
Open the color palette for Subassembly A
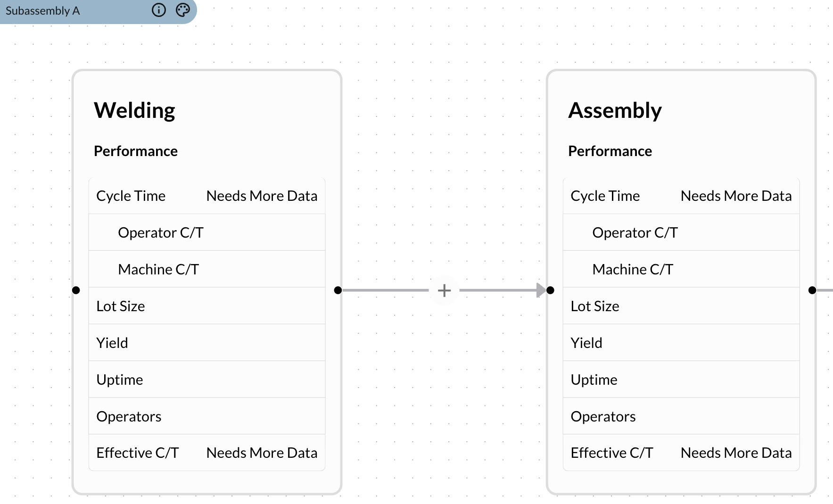[182, 10]
